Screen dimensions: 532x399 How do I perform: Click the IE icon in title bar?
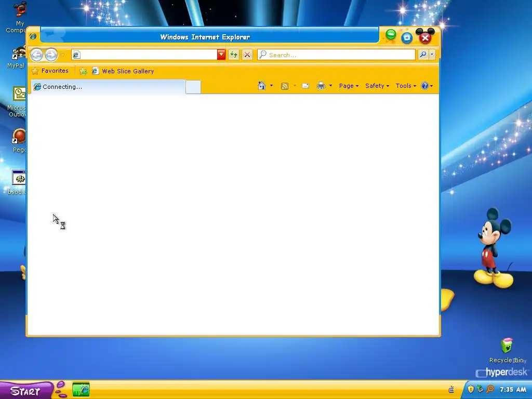[33, 36]
